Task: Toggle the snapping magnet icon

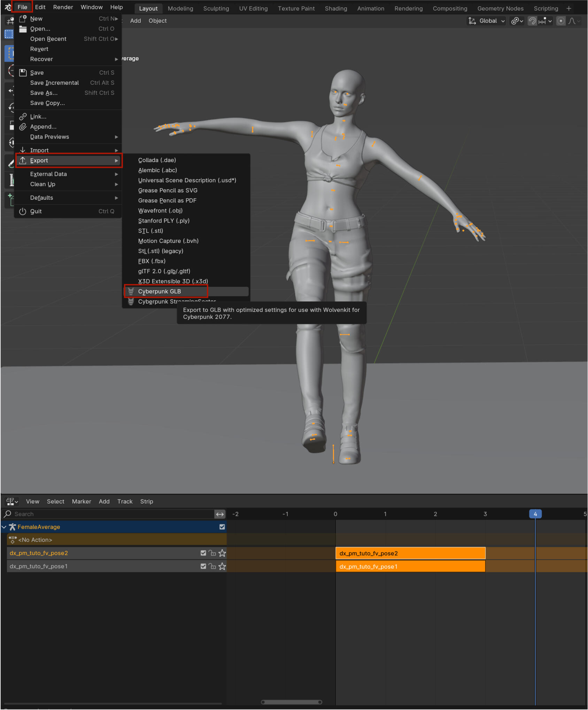Action: point(532,21)
